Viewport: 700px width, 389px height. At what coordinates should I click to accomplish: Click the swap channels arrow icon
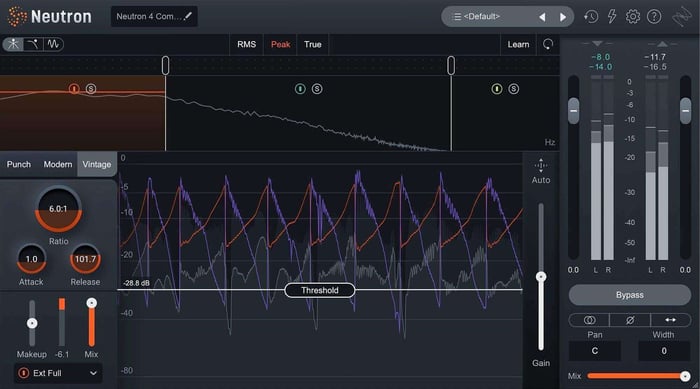pos(671,320)
